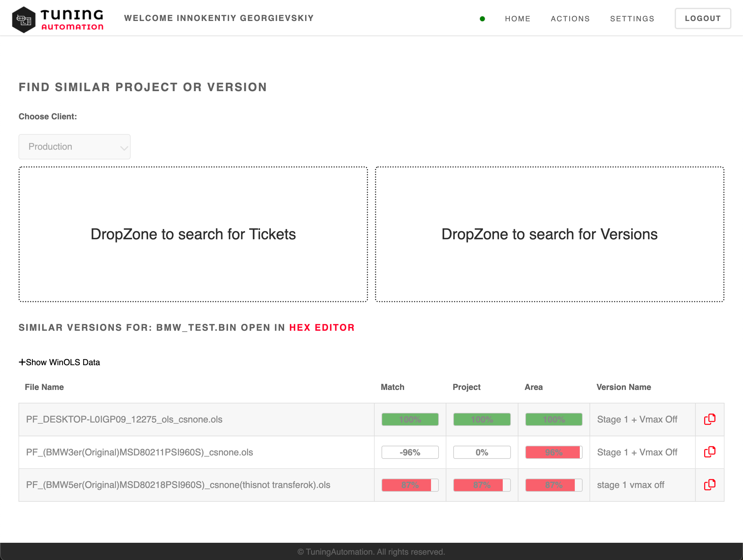Click Stage 1 + Vmax Off in first row

637,419
